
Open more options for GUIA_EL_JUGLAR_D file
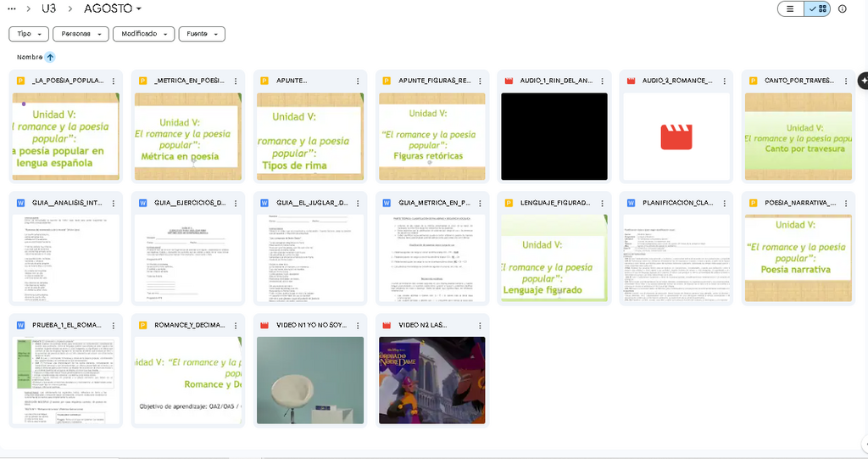359,204
